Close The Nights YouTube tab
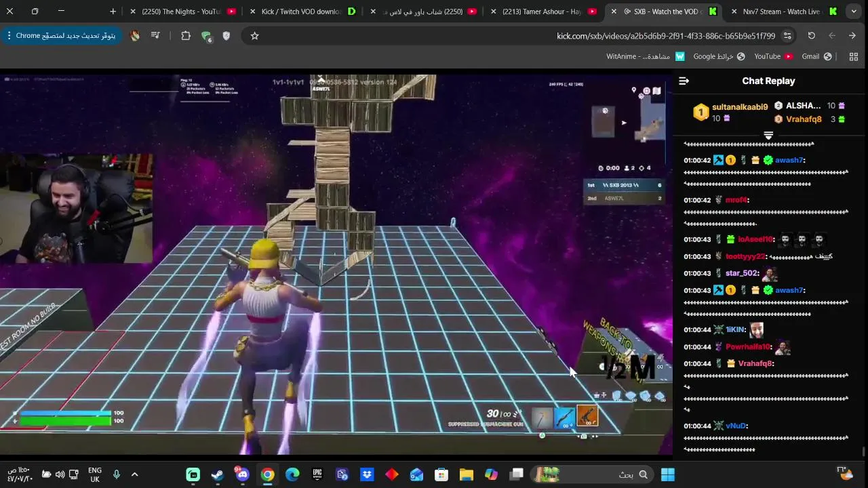The width and height of the screenshot is (868, 488). (133, 12)
